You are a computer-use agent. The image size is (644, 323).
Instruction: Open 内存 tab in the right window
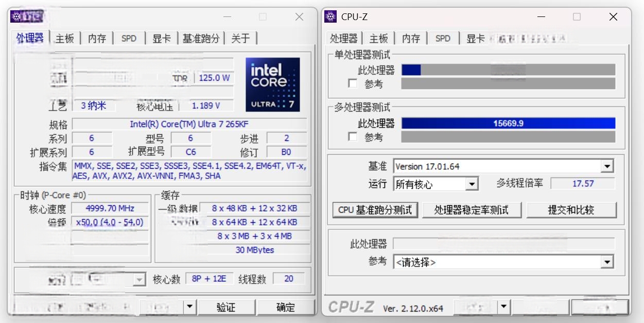[411, 39]
